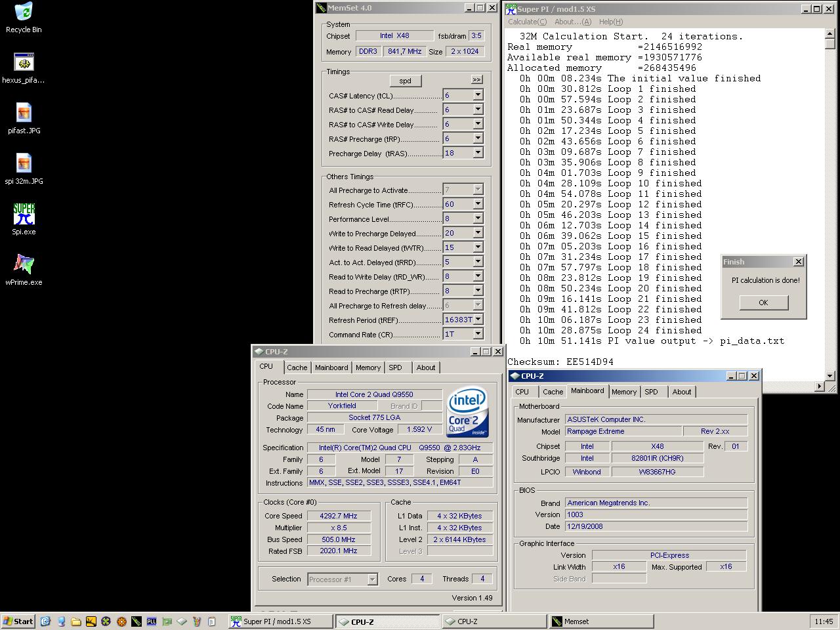Click the orange gear quick launch icon
Viewport: 840px width, 630px height.
(121, 621)
